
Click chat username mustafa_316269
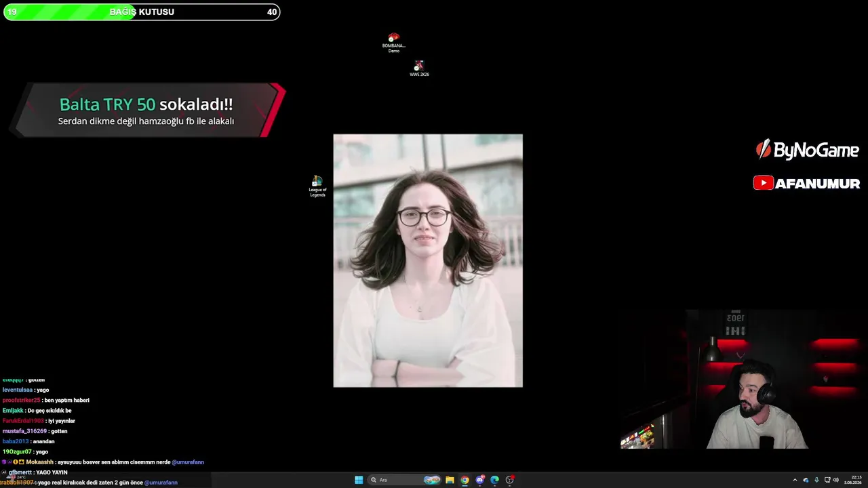[24, 431]
